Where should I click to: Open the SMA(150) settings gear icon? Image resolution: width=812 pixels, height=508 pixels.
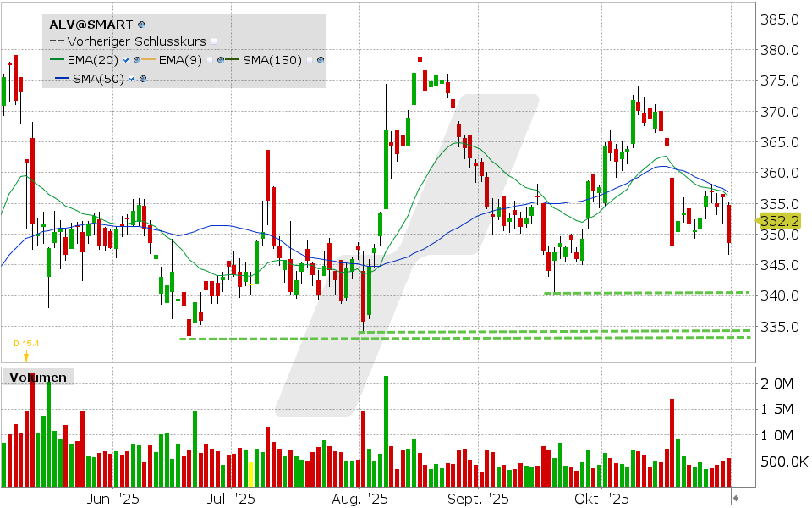tap(321, 59)
